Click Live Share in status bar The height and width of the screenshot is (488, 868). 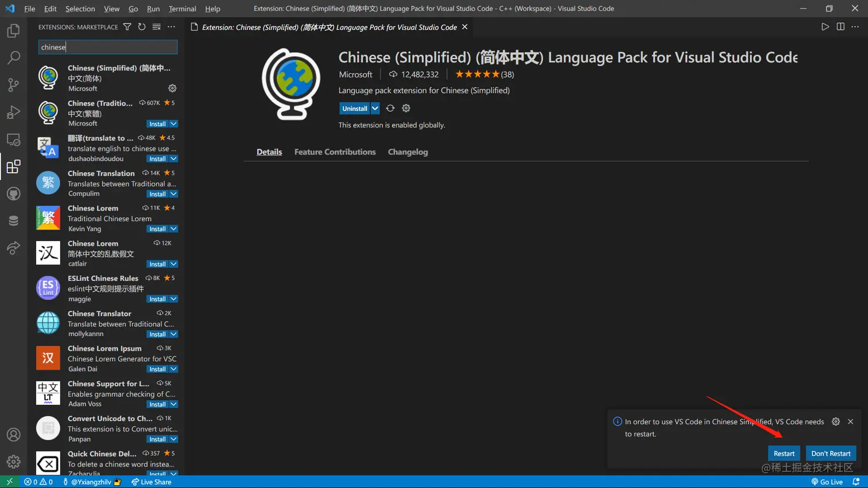coord(152,482)
